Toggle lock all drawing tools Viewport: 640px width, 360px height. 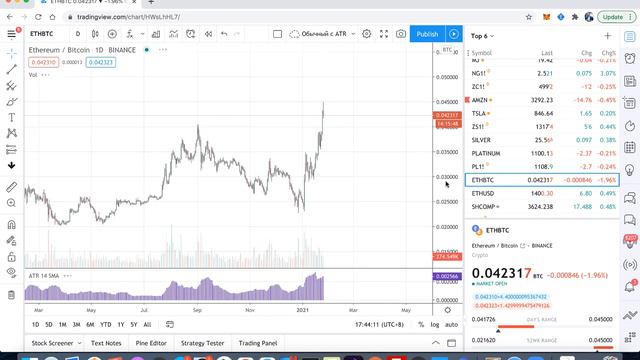pos(11,257)
